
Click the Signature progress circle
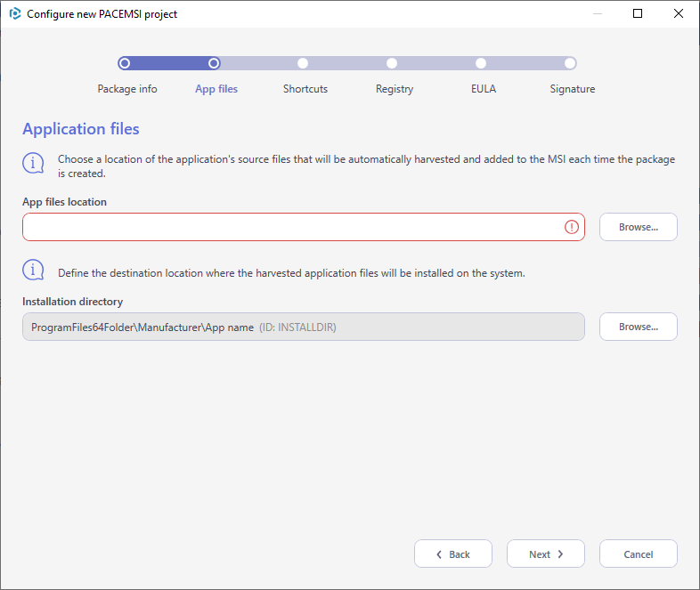pos(570,63)
